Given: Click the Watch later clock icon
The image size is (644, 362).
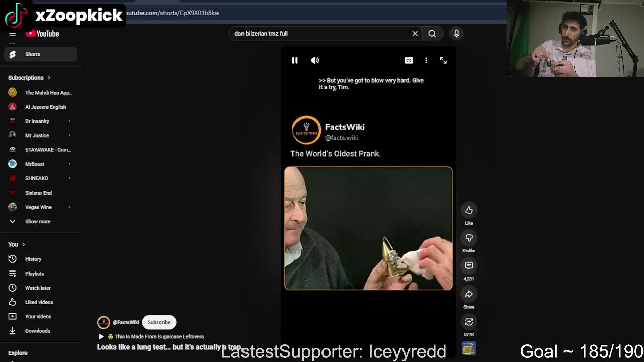Looking at the screenshot, I should point(13,288).
